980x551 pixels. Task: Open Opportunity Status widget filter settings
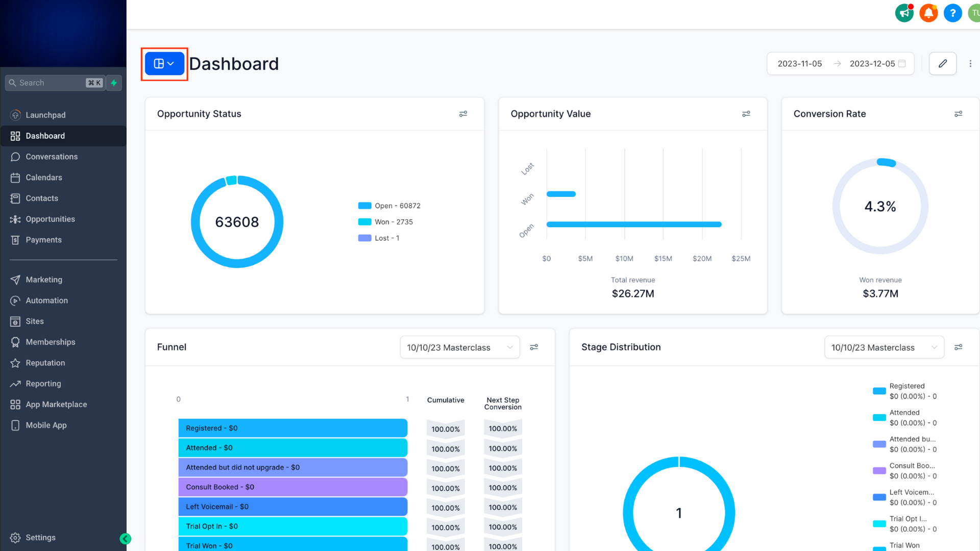click(x=463, y=114)
